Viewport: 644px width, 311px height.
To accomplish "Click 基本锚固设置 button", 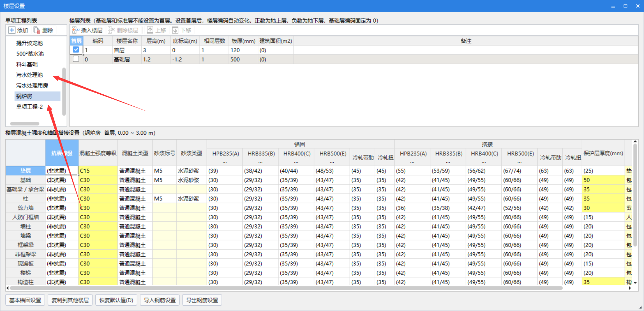I will pos(25,300).
